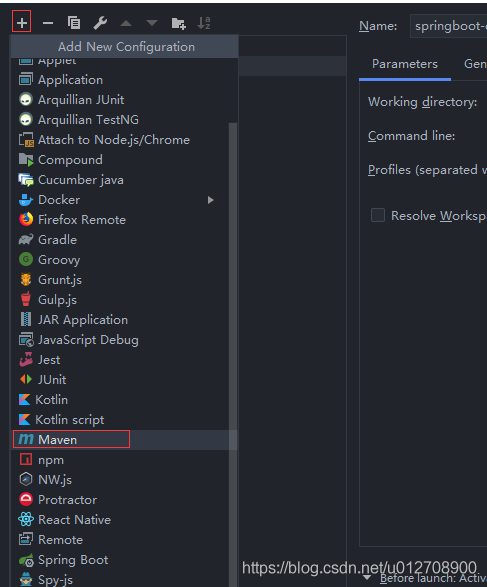Expand the Before launch section triangle
Image resolution: width=487 pixels, height=587 pixels.
[x=367, y=577]
